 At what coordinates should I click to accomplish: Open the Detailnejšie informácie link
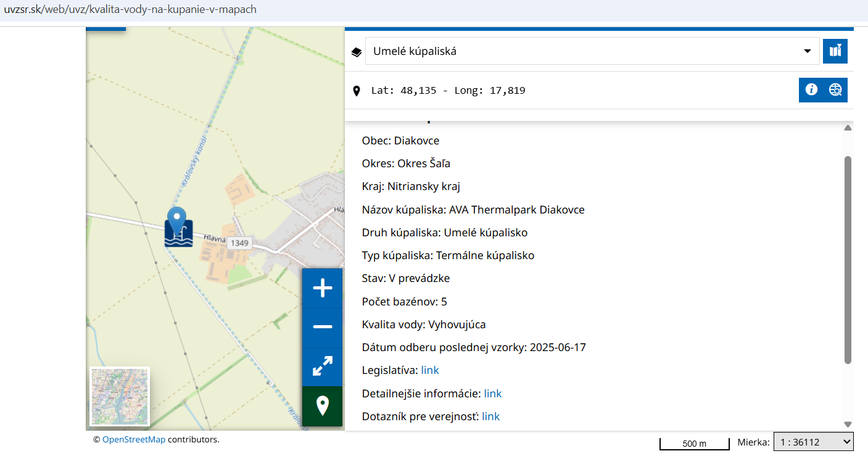(492, 394)
